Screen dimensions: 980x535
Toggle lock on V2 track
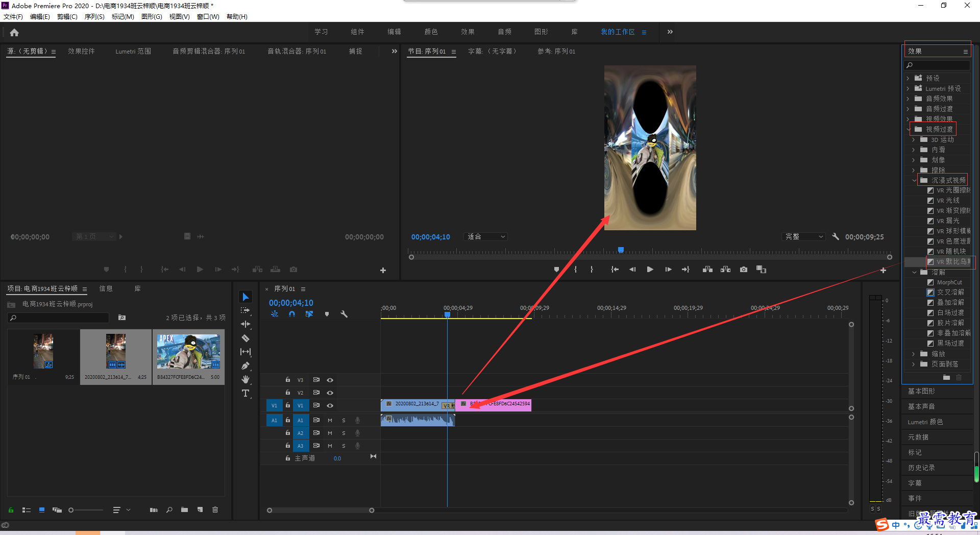click(288, 392)
